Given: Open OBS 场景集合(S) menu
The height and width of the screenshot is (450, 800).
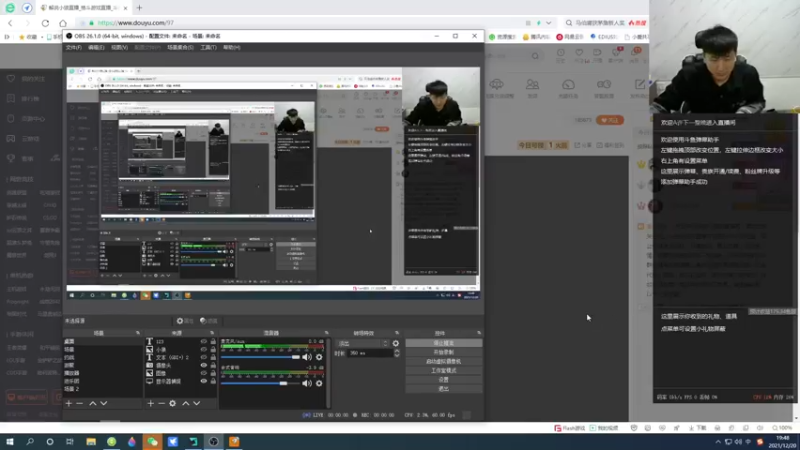Looking at the screenshot, I should 180,47.
